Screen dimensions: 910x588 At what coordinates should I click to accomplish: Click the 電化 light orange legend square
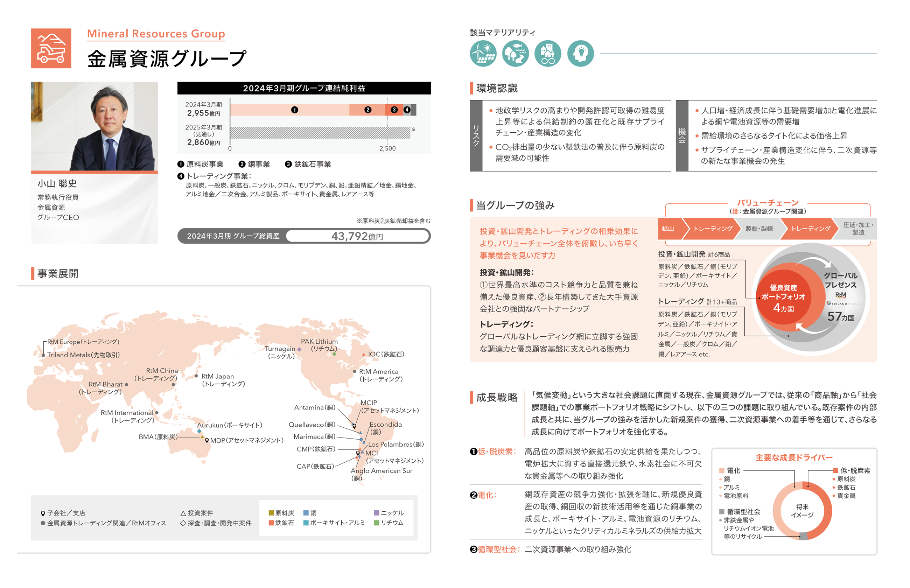click(721, 470)
